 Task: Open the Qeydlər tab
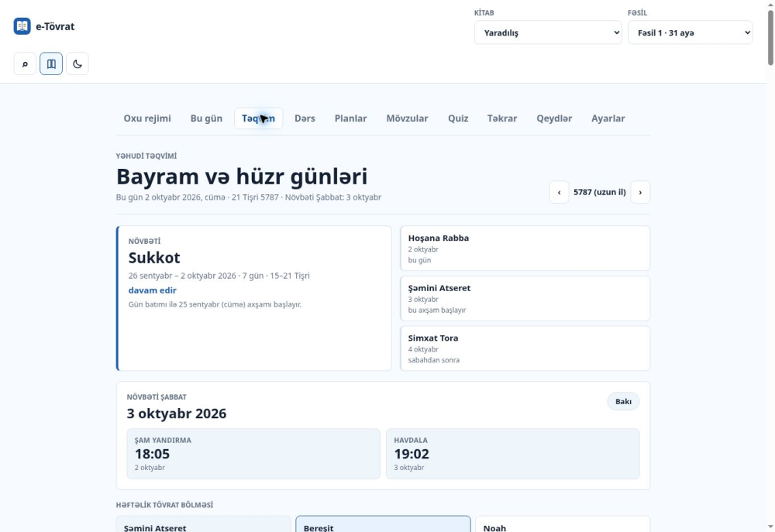pos(554,118)
